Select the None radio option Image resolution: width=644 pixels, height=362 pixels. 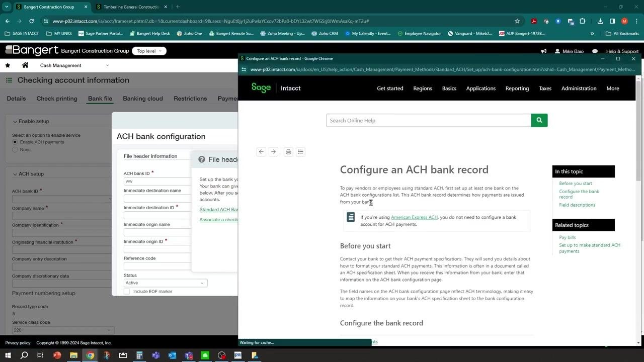tap(15, 150)
